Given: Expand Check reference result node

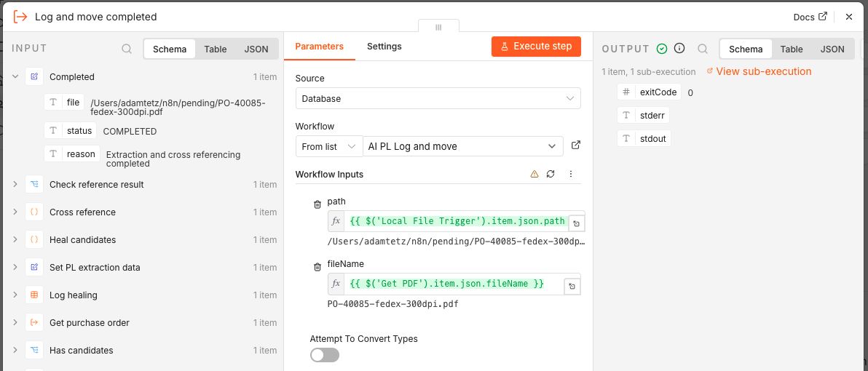Looking at the screenshot, I should click(x=15, y=184).
